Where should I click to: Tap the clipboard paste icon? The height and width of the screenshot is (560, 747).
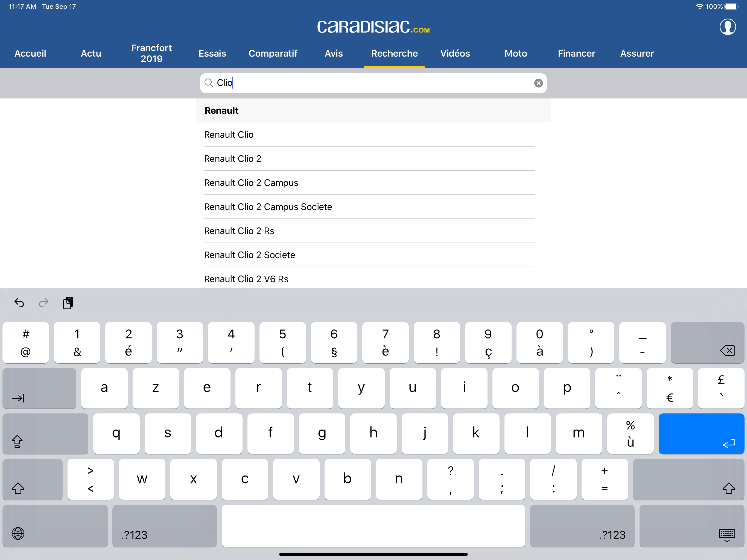click(68, 303)
